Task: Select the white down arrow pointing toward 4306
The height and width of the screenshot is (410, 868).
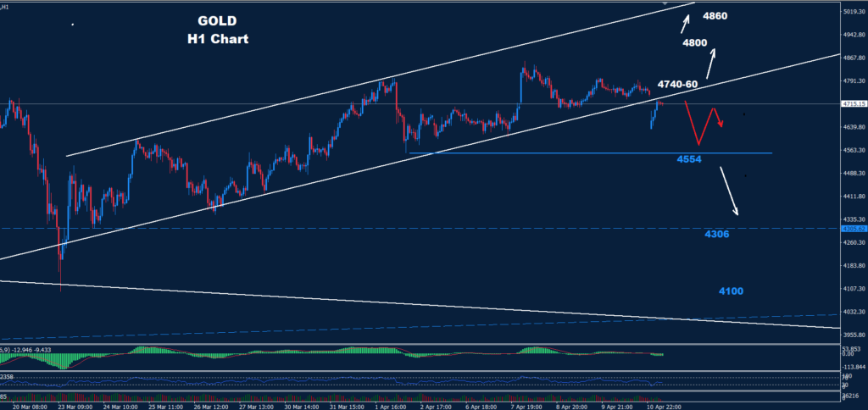Action: (x=729, y=190)
